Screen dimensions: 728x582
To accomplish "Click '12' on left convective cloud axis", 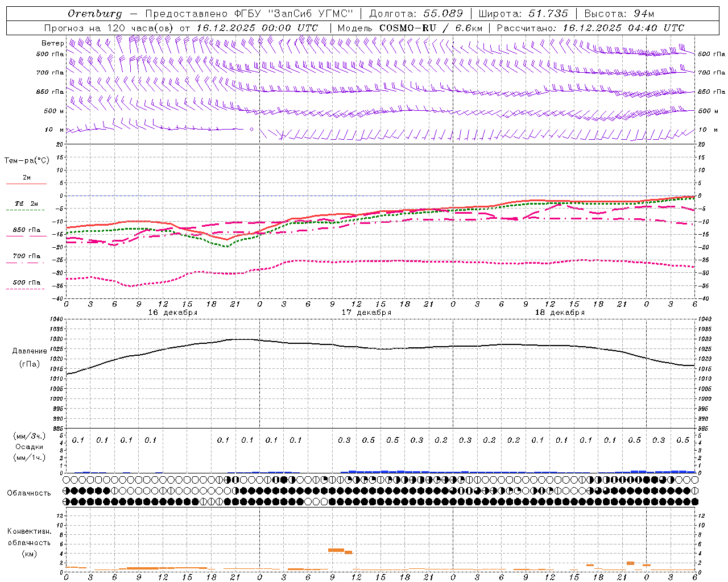I will (x=60, y=516).
